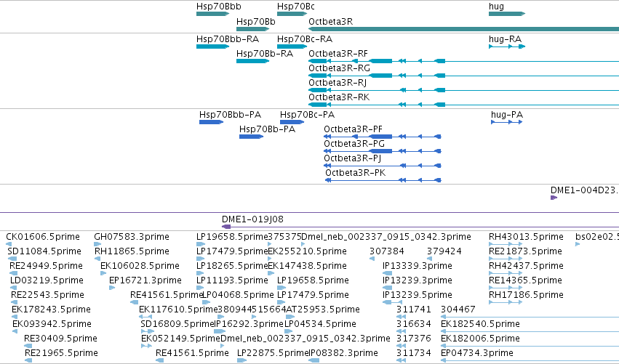Screen dimensions: 619x364
Task: Select the Hsp70Bc-RA transcript
Action: 292,46
